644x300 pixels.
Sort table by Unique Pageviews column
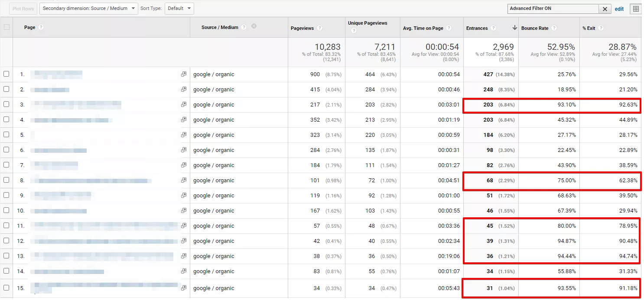tap(368, 23)
